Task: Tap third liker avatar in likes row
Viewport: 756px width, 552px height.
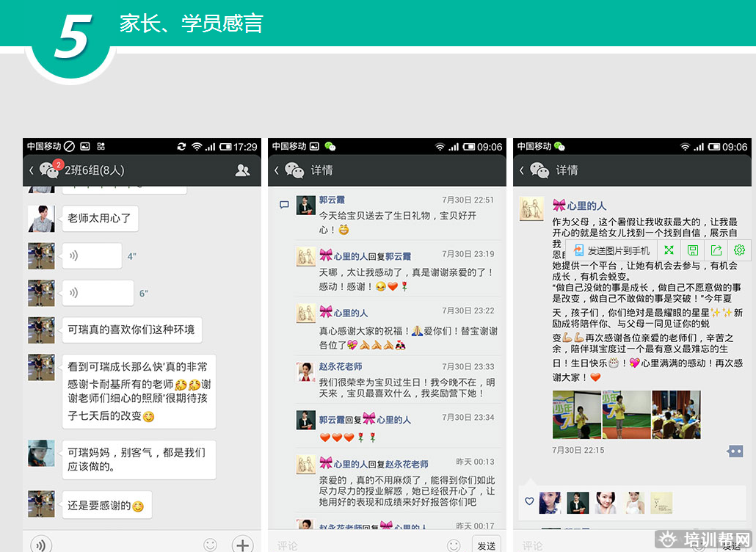Action: (606, 503)
